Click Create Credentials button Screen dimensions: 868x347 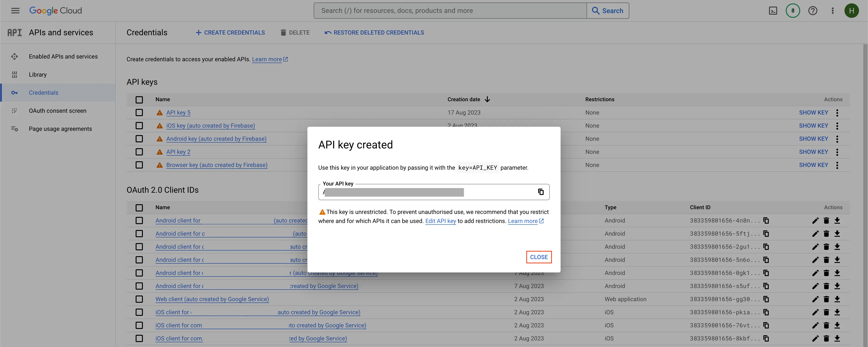point(230,33)
